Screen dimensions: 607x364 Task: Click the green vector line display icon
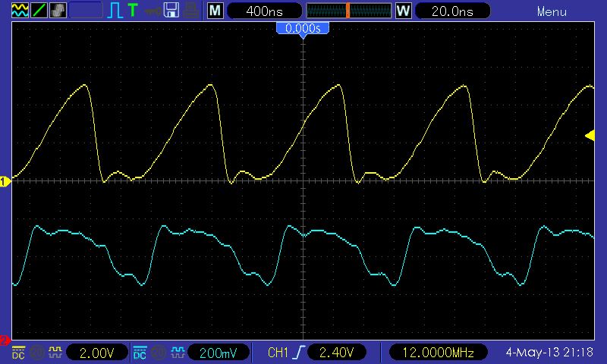[39, 11]
